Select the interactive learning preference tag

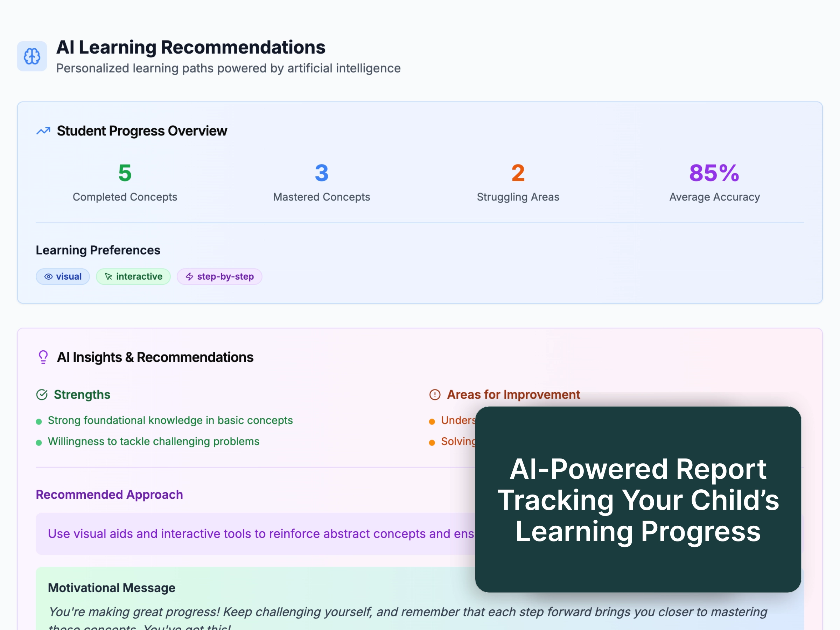pyautogui.click(x=133, y=277)
